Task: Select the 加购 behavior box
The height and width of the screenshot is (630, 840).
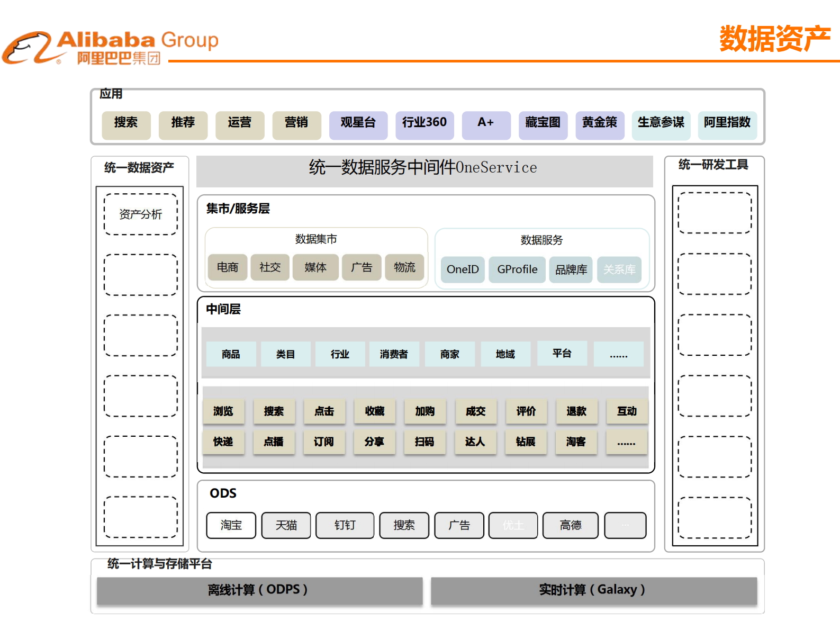Action: (425, 411)
